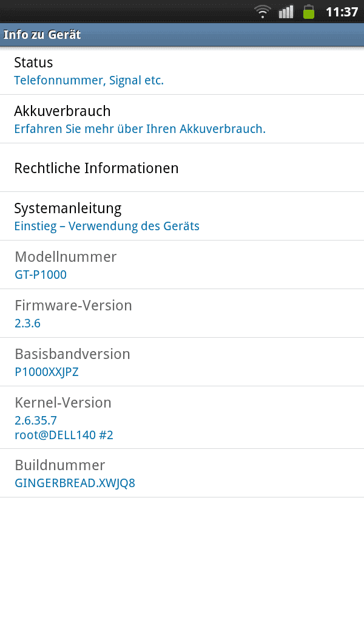Image resolution: width=364 pixels, height=622 pixels.
Task: Tap the P1000XXJPZ baseband value
Action: (x=47, y=372)
